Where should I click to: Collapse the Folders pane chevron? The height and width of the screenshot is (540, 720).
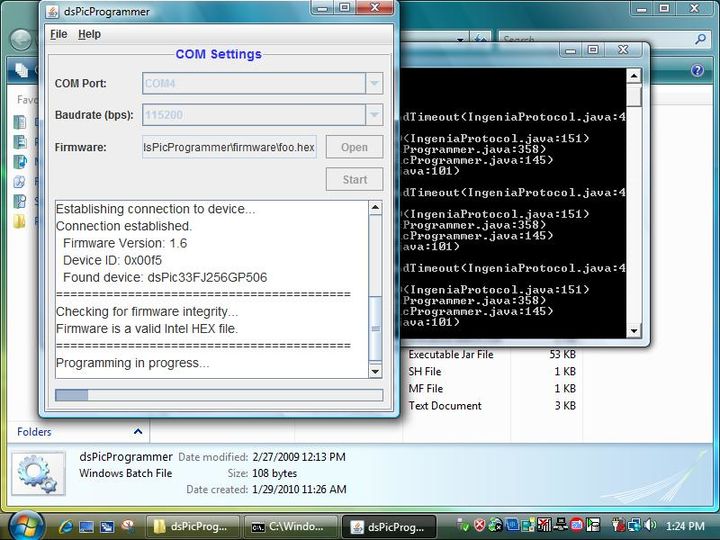(138, 432)
